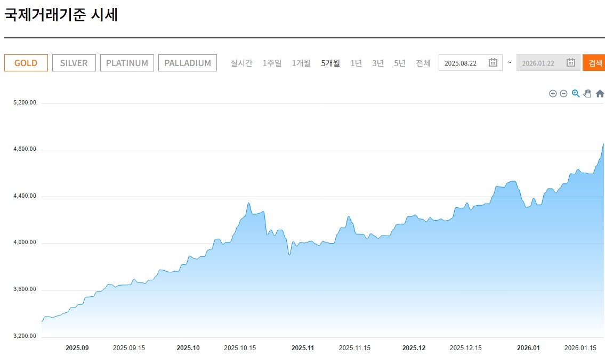This screenshot has width=605, height=364.
Task: Click the 2025.12 date label
Action: point(414,348)
